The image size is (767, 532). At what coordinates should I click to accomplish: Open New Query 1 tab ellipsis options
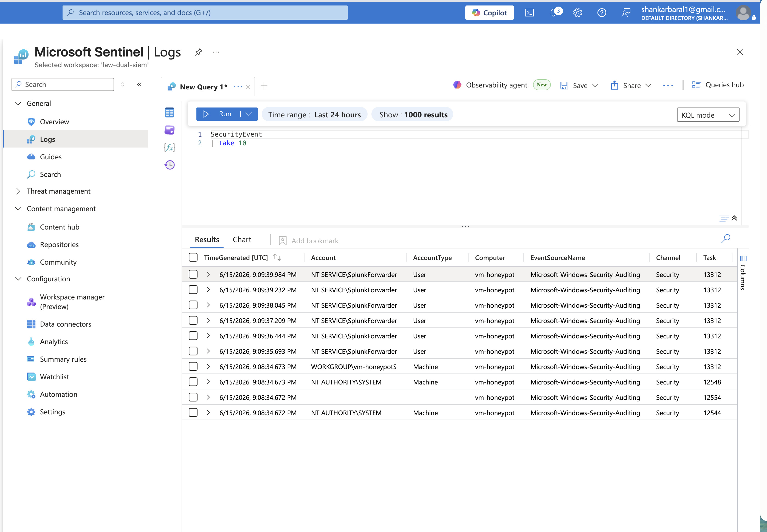tap(238, 87)
